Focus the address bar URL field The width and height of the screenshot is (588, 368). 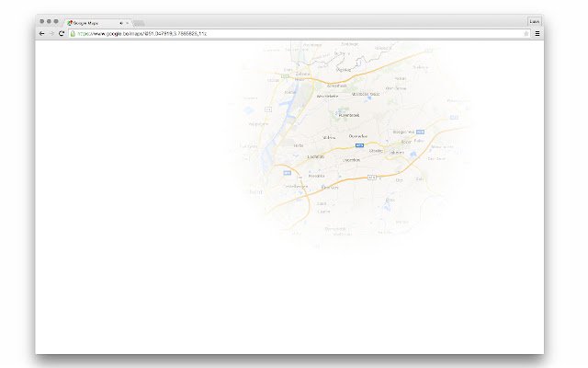(299, 34)
